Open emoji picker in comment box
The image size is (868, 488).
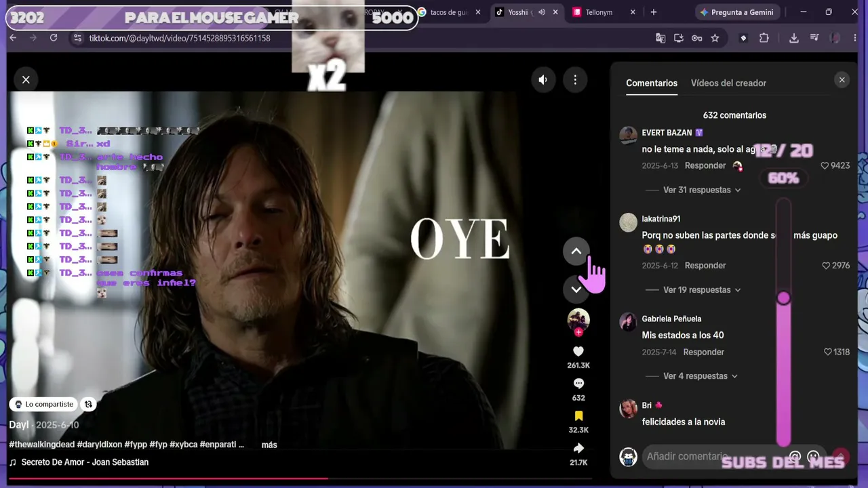(814, 457)
